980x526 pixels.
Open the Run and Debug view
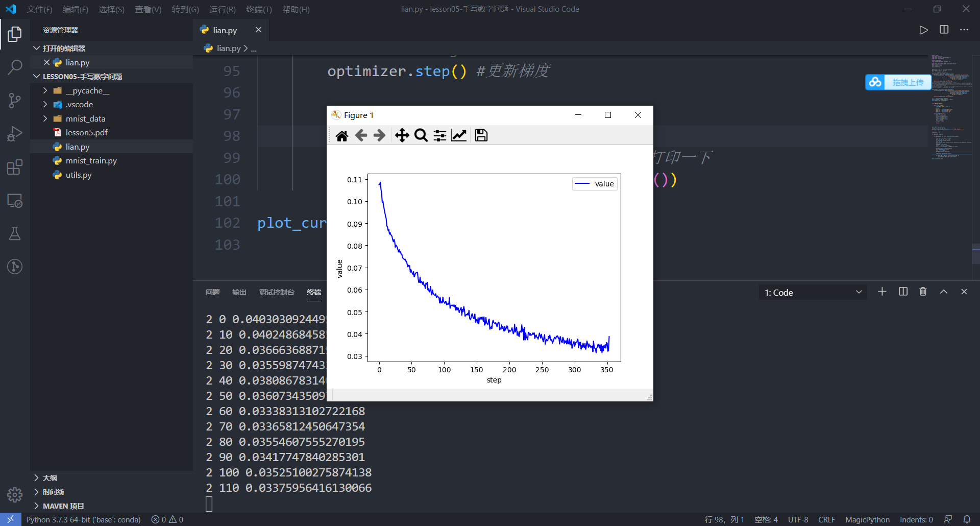[15, 134]
